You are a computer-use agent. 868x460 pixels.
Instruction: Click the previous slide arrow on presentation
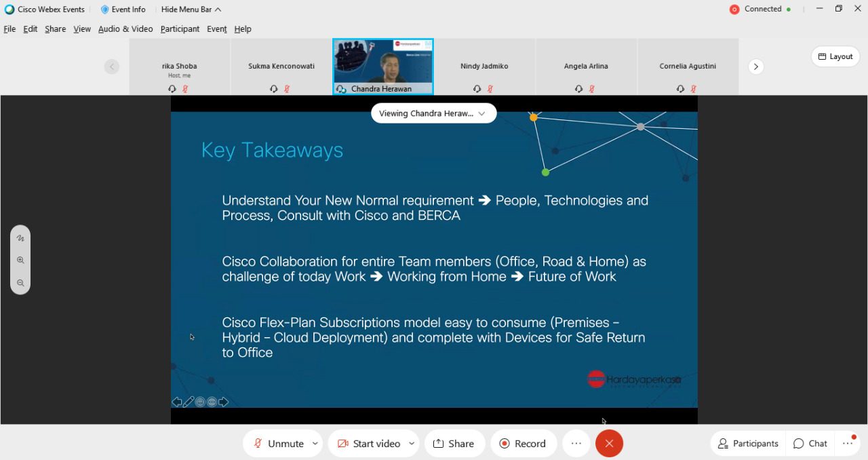[x=177, y=402]
